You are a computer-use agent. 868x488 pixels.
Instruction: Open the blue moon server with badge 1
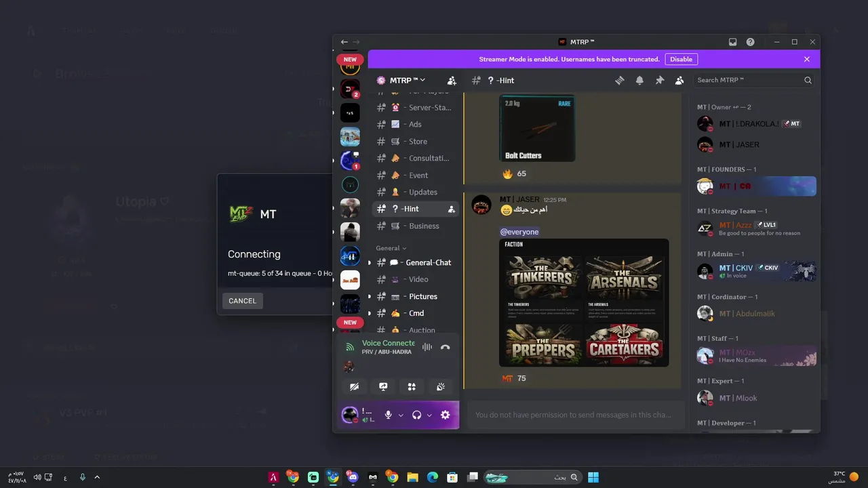[x=350, y=161]
